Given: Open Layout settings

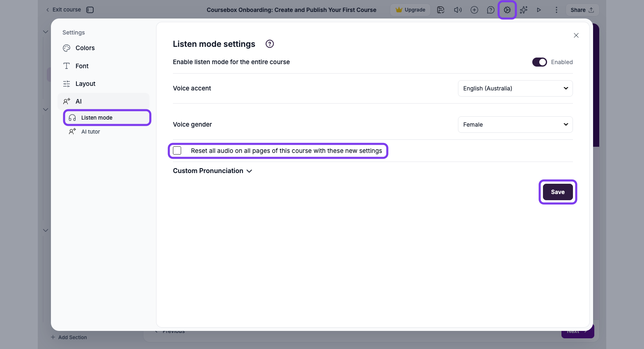Looking at the screenshot, I should pyautogui.click(x=103, y=84).
